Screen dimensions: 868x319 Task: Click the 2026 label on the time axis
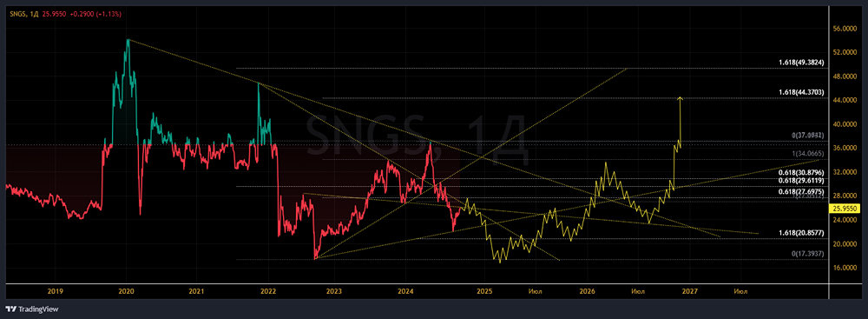587,290
